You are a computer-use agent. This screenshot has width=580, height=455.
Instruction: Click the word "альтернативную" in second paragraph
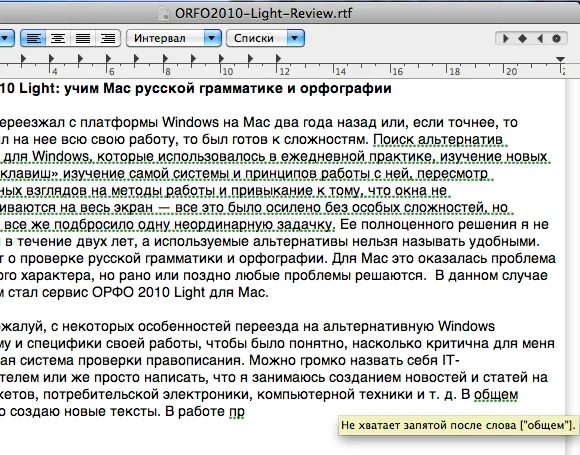378,327
